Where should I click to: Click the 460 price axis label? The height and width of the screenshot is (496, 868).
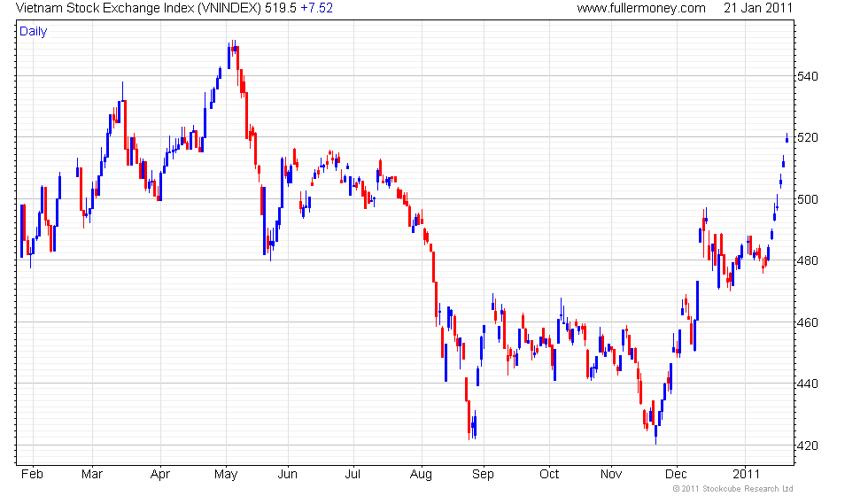point(807,322)
